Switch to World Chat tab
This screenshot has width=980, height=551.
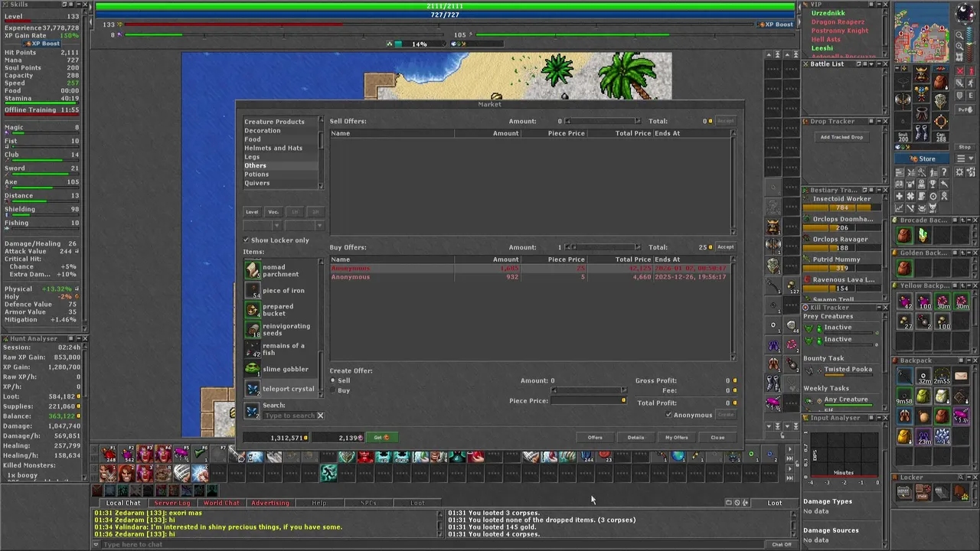click(x=221, y=503)
